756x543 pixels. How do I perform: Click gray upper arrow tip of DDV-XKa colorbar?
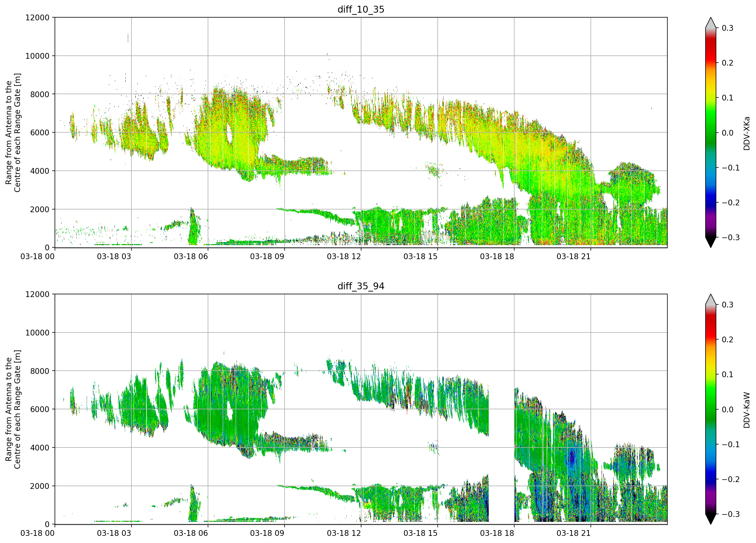pyautogui.click(x=711, y=23)
